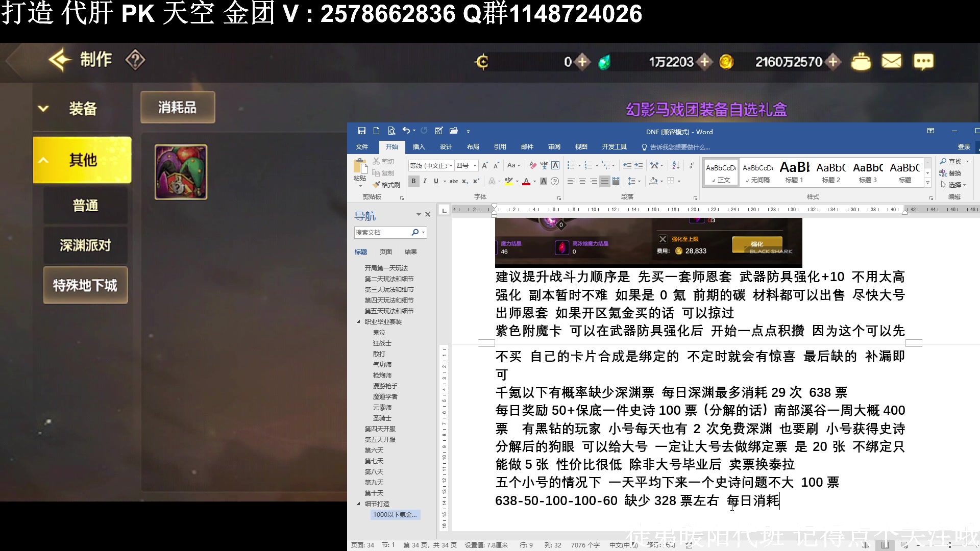Switch to the 插入 insert tab
The height and width of the screenshot is (551, 980).
pyautogui.click(x=419, y=147)
